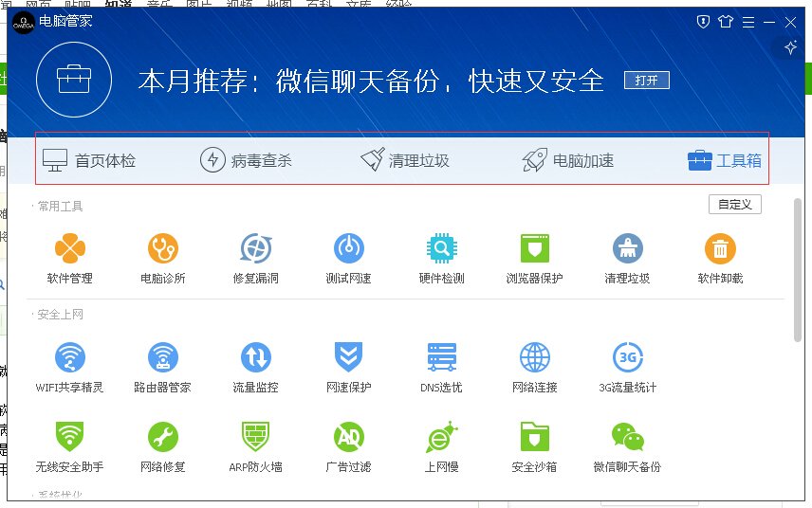Launch 流量监控 traffic monitor
The height and width of the screenshot is (508, 812).
tap(256, 368)
